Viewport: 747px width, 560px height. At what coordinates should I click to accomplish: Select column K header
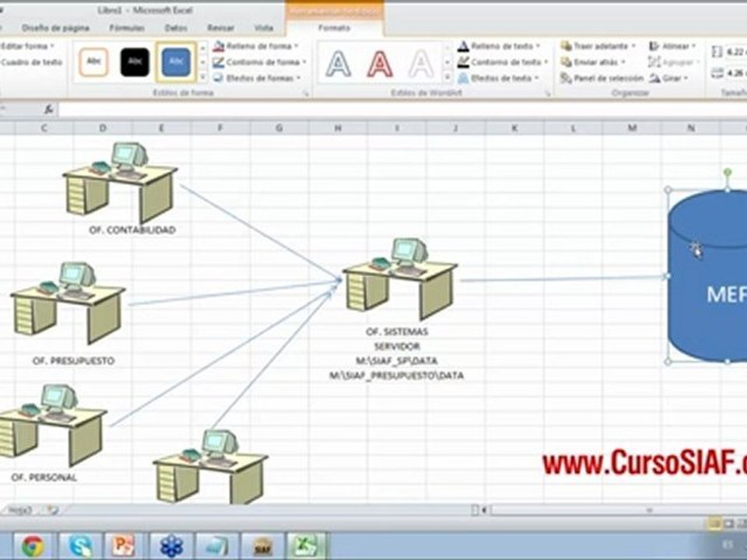coord(514,128)
